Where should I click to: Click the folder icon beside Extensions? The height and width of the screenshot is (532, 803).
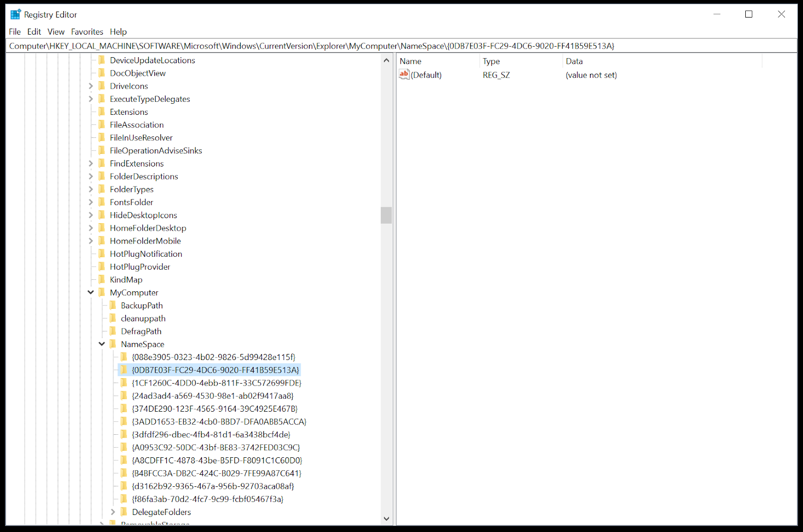pyautogui.click(x=102, y=112)
